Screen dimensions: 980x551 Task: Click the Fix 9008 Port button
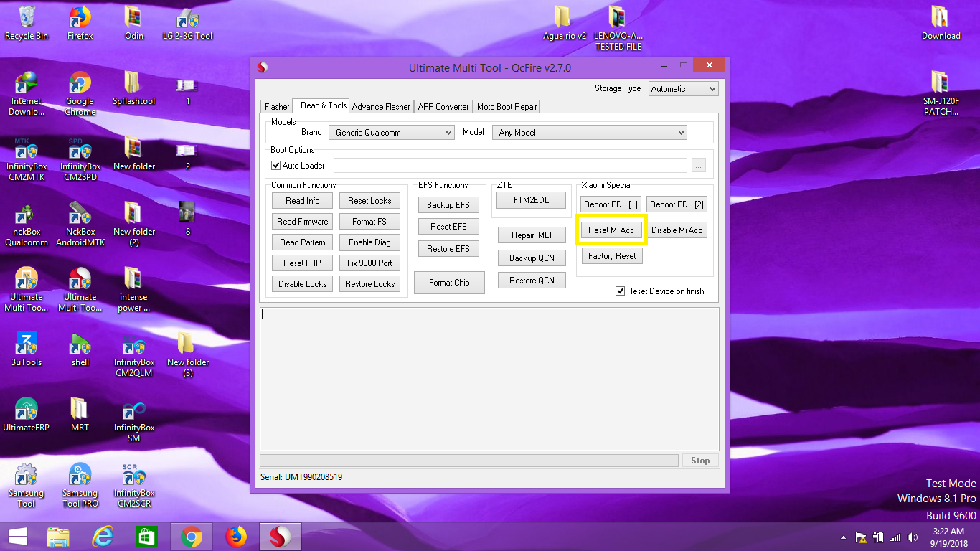(x=369, y=263)
